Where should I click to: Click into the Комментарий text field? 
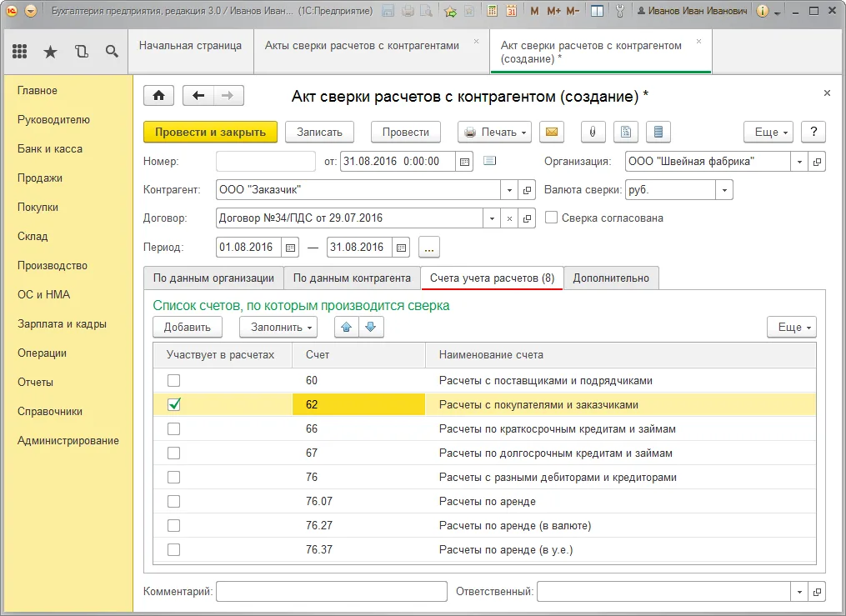coord(332,591)
